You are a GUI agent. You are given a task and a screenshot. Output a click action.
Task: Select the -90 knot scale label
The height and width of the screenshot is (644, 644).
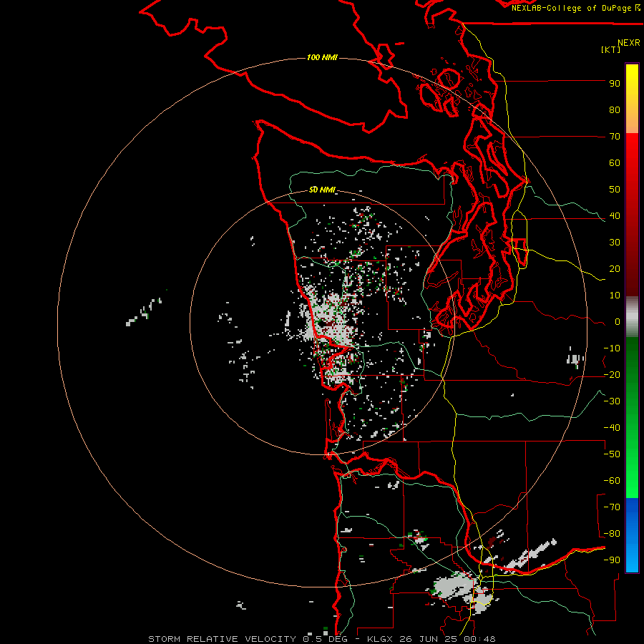pyautogui.click(x=612, y=560)
